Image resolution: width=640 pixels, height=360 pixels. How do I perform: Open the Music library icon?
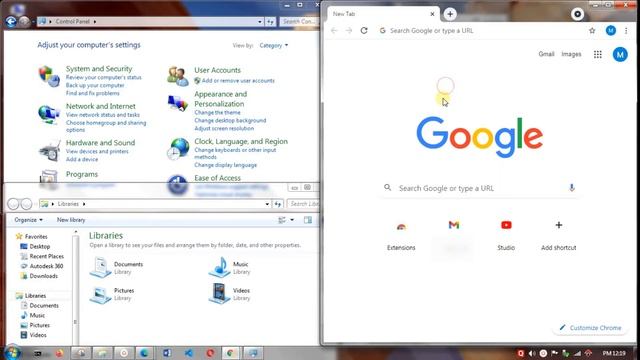tap(220, 267)
